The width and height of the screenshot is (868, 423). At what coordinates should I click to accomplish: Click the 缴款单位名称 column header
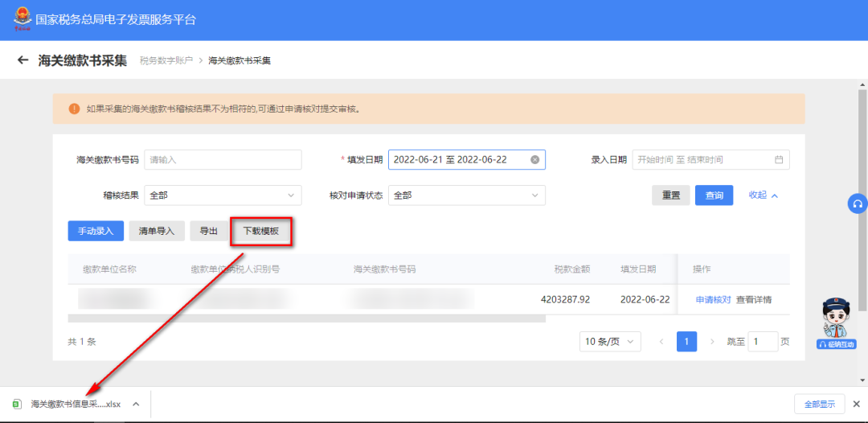pos(109,269)
